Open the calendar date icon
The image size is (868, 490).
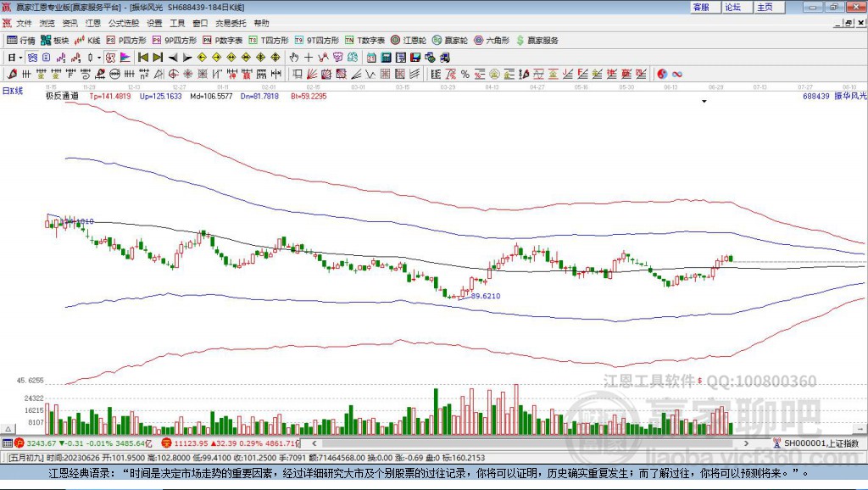pyautogui.click(x=371, y=57)
